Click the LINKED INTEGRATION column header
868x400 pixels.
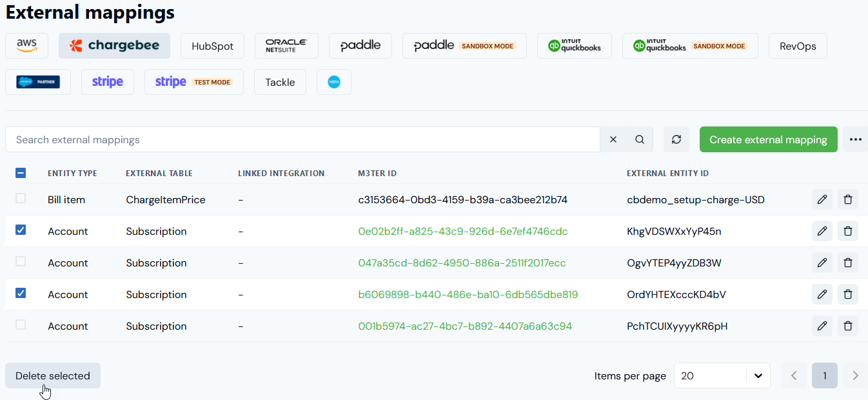coord(281,174)
